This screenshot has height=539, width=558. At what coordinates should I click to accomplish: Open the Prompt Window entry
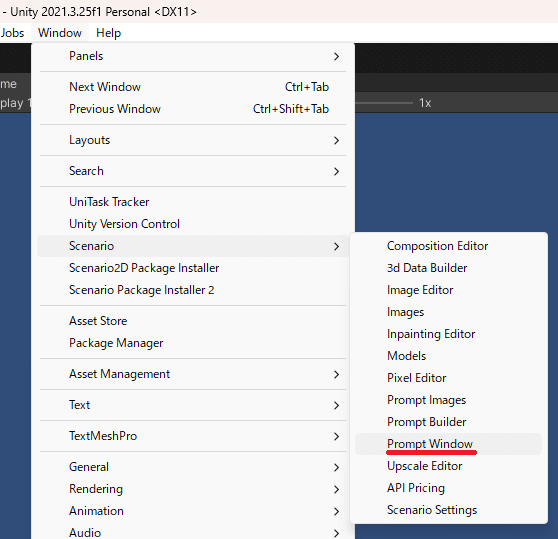coord(448,444)
